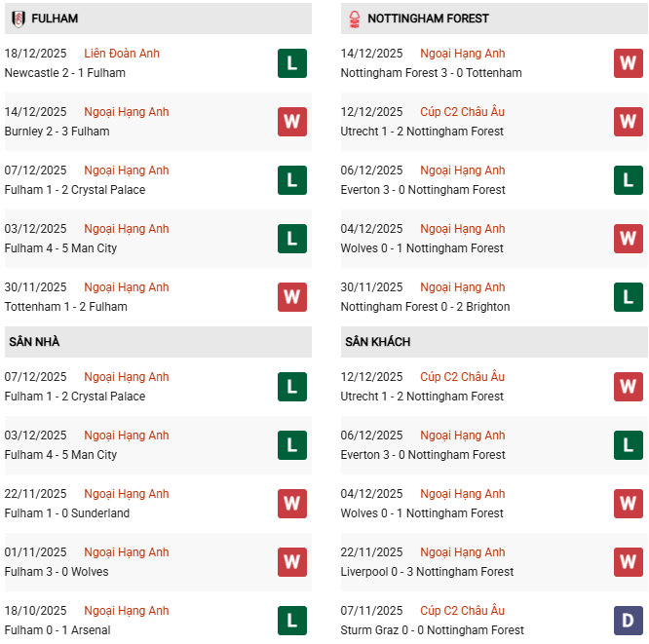Click the Fulham 1 - 0 Sunderland result
This screenshot has height=644, width=649.
click(x=66, y=513)
